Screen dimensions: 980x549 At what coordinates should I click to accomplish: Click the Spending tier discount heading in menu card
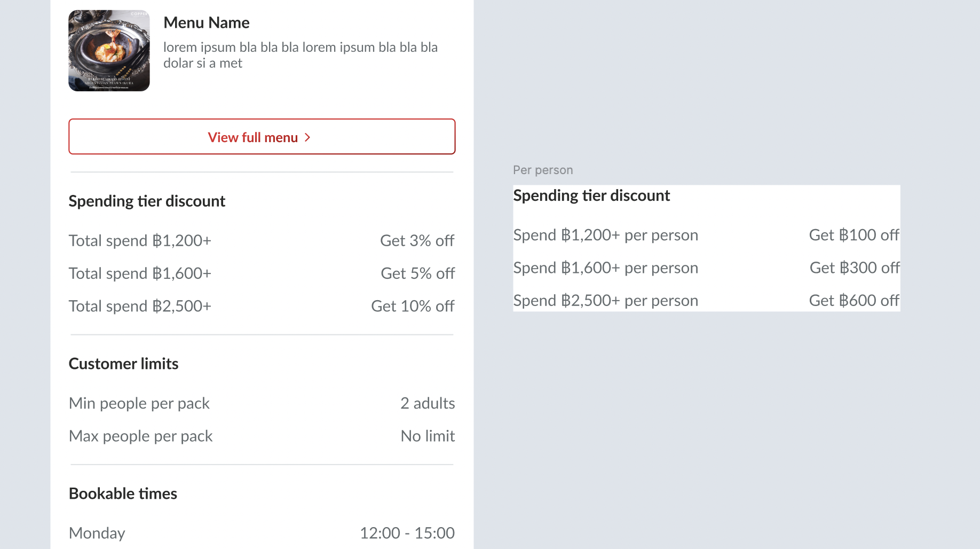pos(147,201)
